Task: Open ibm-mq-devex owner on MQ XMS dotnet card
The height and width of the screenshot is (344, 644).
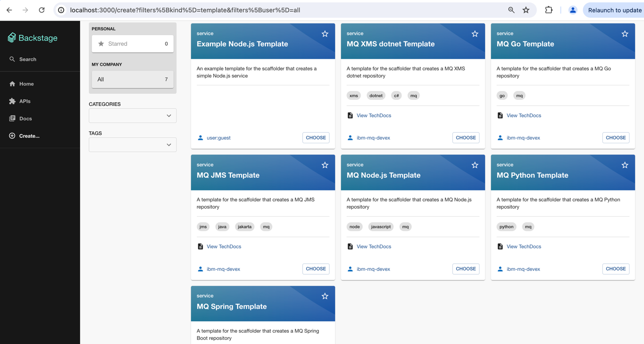Action: tap(373, 138)
